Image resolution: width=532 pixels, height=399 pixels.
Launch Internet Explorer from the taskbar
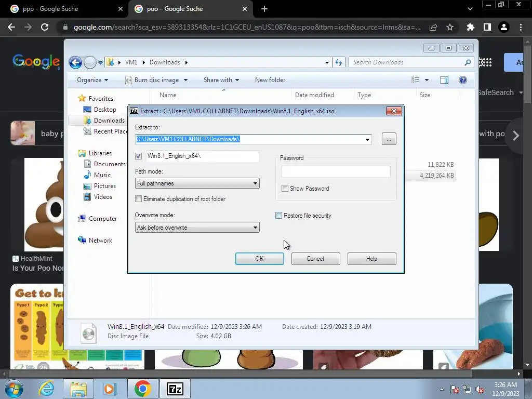click(46, 389)
